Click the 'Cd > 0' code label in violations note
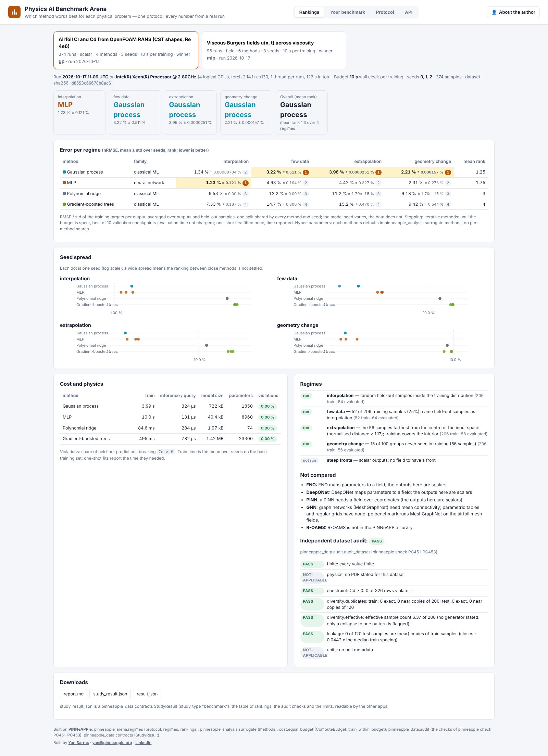The image size is (548, 756). [166, 452]
